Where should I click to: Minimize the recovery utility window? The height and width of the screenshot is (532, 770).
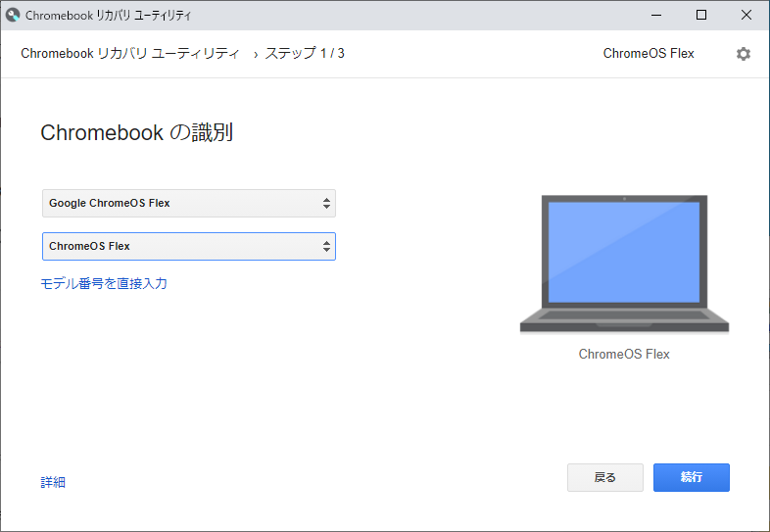[x=656, y=16]
